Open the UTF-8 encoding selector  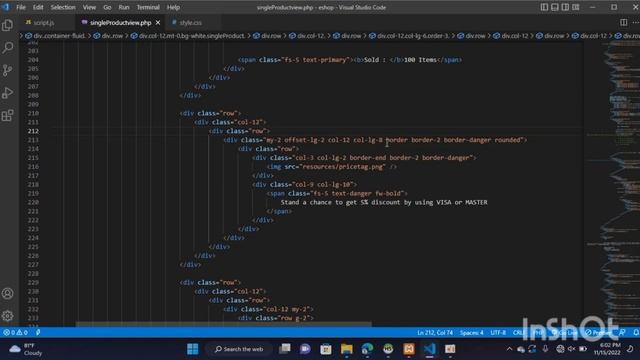point(498,333)
